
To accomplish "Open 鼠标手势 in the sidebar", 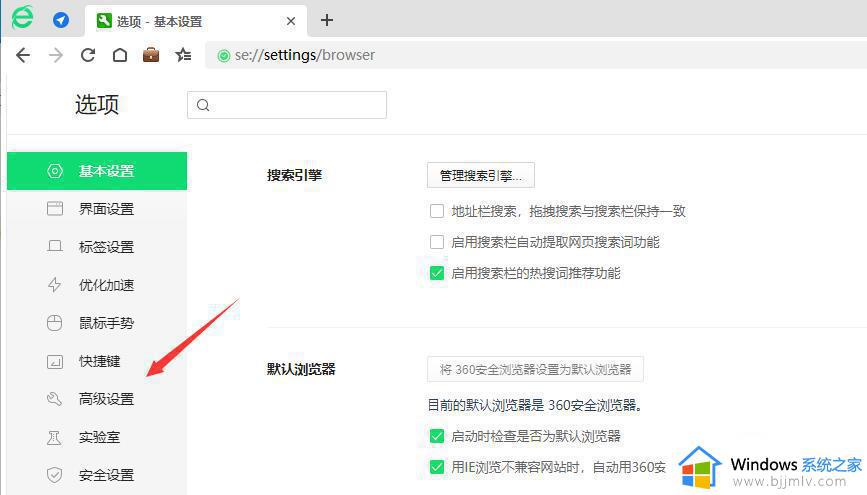I will (x=97, y=323).
